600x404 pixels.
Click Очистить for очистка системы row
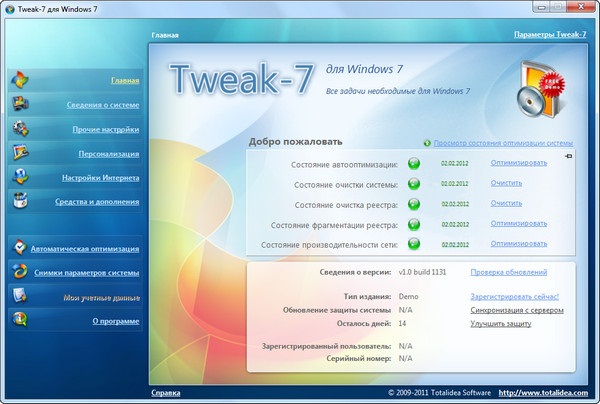tap(507, 183)
